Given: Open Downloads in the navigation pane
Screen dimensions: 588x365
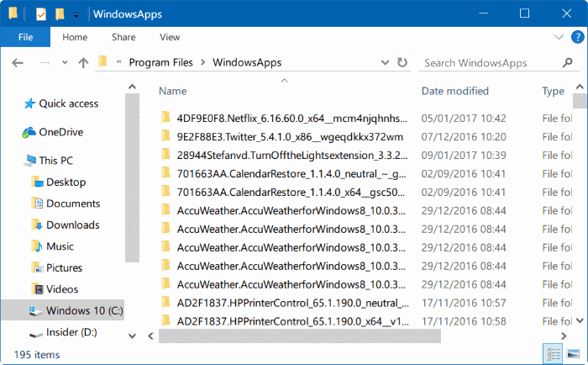Looking at the screenshot, I should point(66,225).
